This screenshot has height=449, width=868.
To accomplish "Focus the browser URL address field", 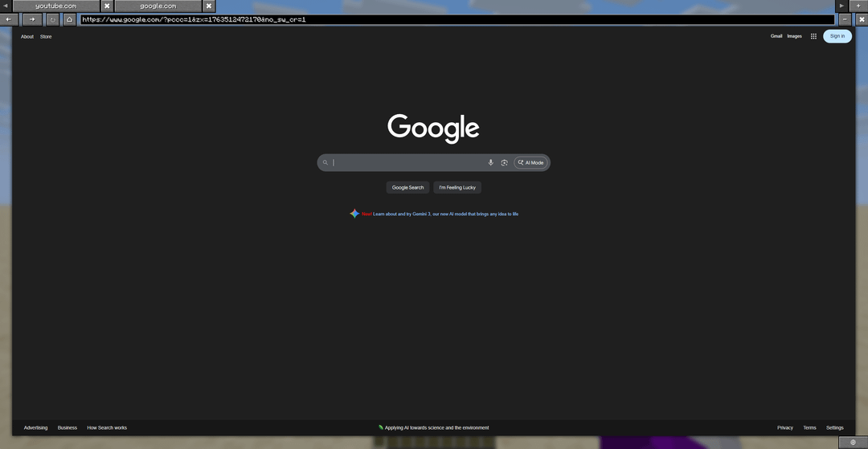I will [x=457, y=19].
